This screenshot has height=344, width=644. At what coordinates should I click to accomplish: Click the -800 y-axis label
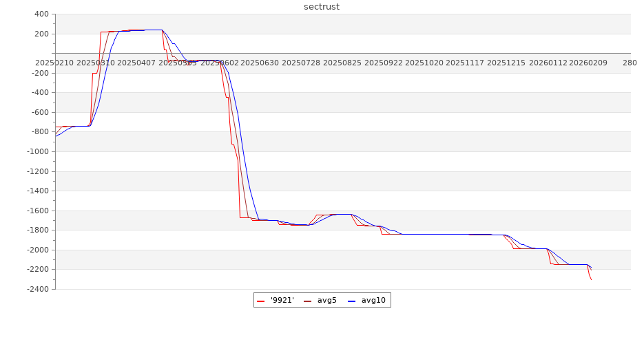(x=39, y=132)
